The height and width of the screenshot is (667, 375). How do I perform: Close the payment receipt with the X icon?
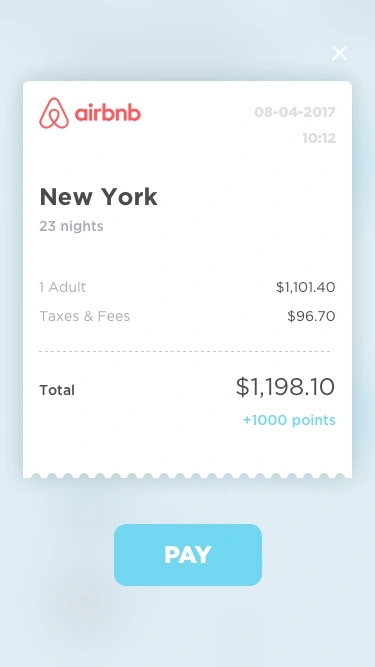coord(339,53)
